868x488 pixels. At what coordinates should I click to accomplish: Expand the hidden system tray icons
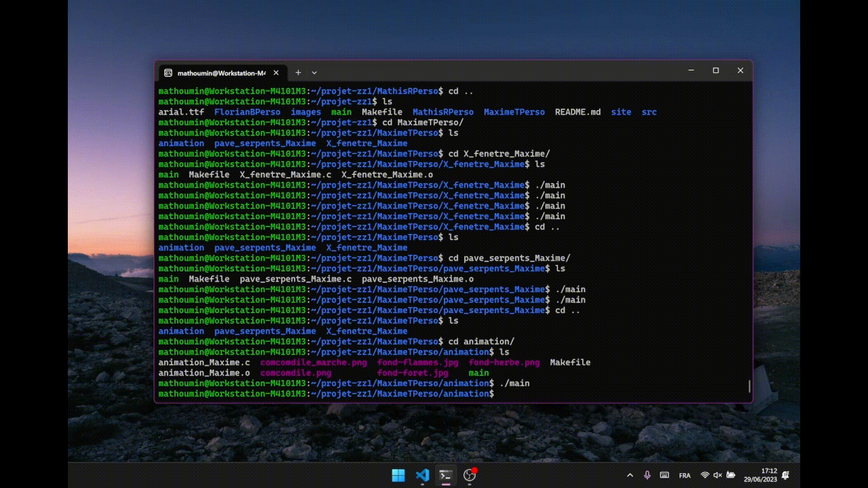[630, 475]
